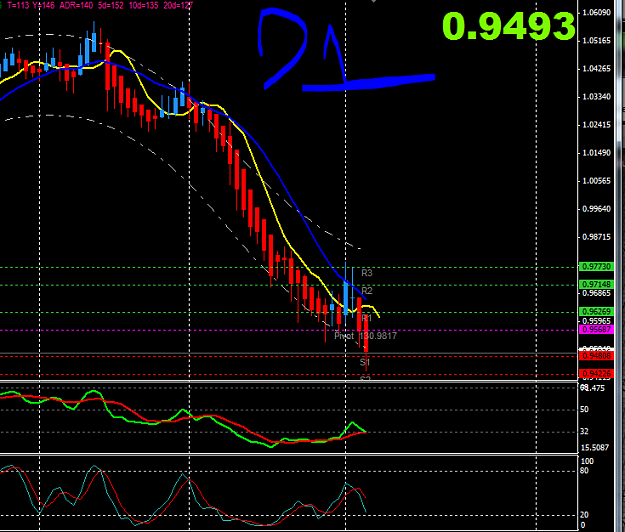The height and width of the screenshot is (532, 625).
Task: Click the 32 level on RSI scale
Action: coord(584,432)
